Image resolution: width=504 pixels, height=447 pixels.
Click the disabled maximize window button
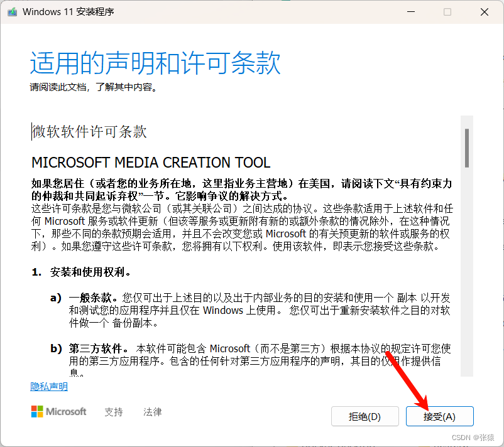(x=447, y=12)
